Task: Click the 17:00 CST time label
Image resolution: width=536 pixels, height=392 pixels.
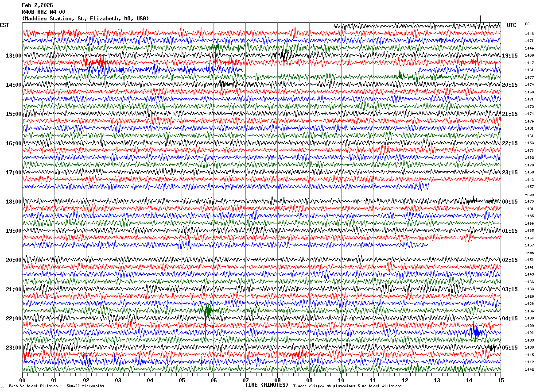Action: 14,173
